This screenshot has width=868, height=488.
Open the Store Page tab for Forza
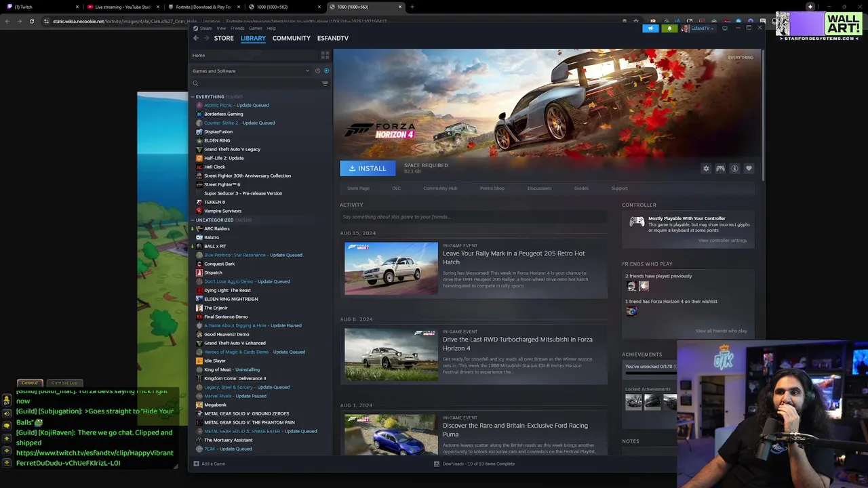358,188
